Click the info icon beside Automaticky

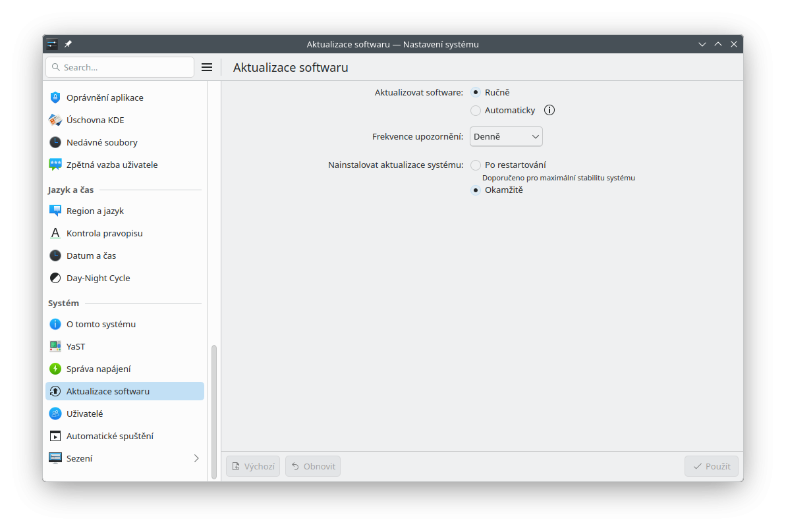tap(549, 110)
